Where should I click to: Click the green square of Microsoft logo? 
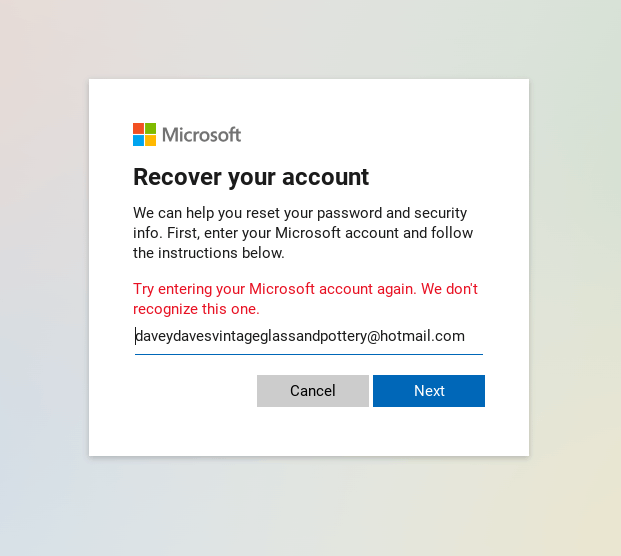(150, 128)
